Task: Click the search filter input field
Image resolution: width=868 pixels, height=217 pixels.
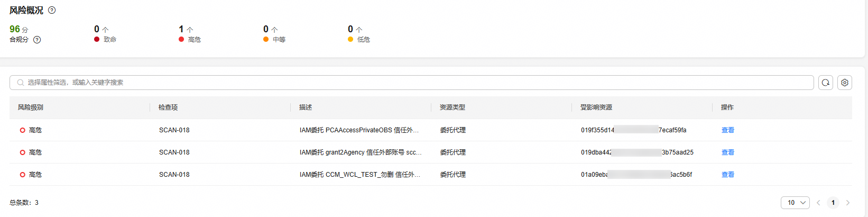Action: pyautogui.click(x=411, y=83)
